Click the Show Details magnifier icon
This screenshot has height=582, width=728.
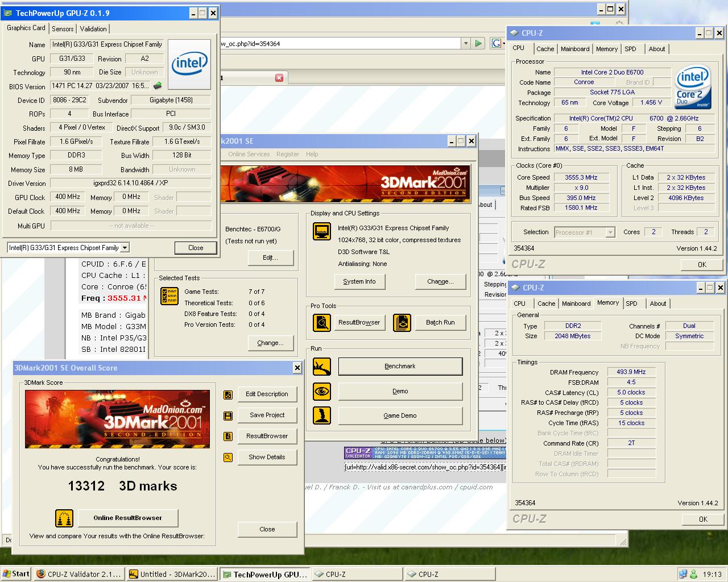(x=228, y=458)
